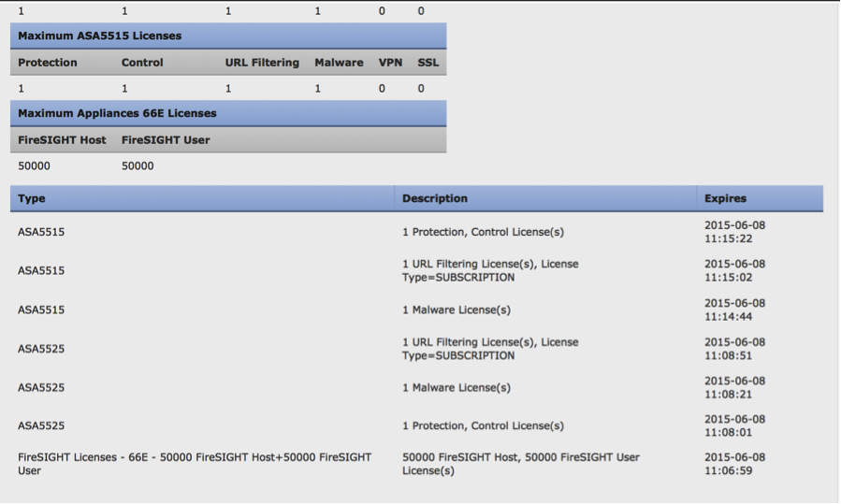
Task: Click the Malware column header
Action: (x=339, y=63)
